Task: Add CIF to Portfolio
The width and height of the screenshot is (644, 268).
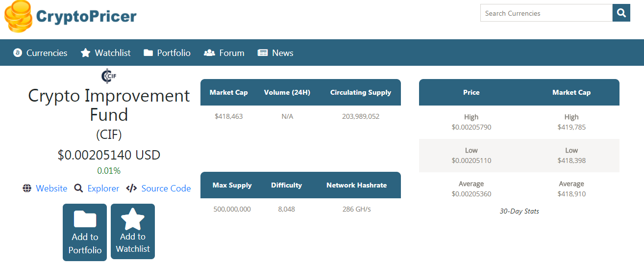Action: pos(85,232)
